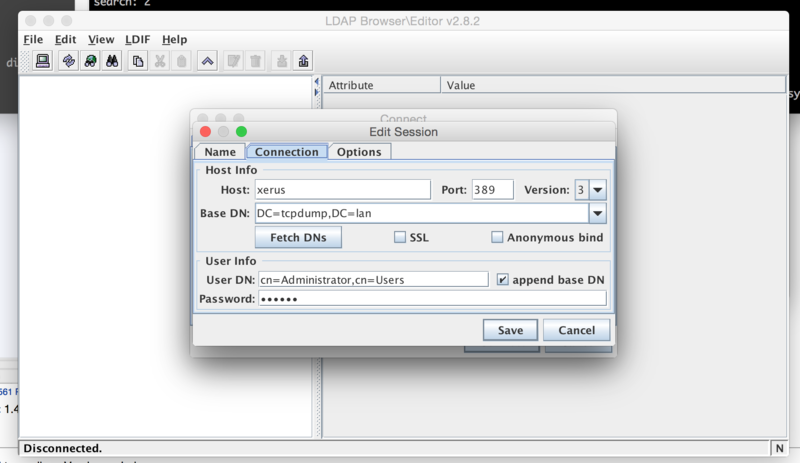
Task: Click the quick search globe-binoculars icon
Action: tap(90, 61)
